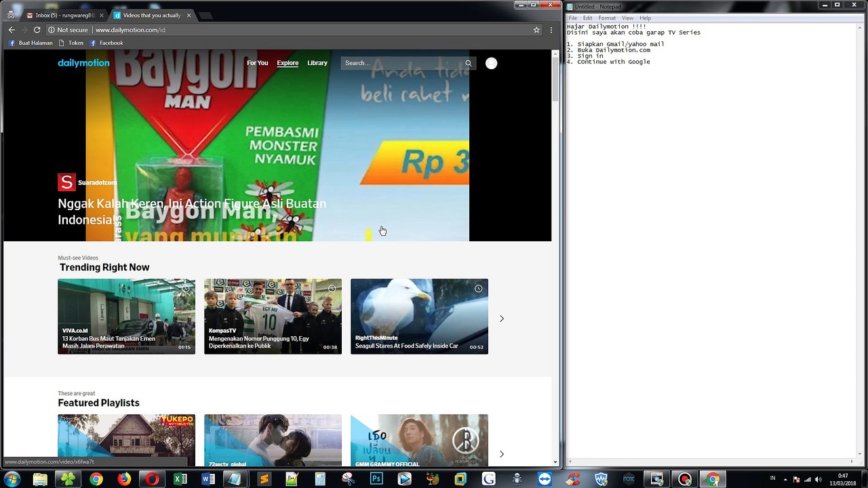
Task: Open Notepad Format menu
Action: click(x=607, y=18)
